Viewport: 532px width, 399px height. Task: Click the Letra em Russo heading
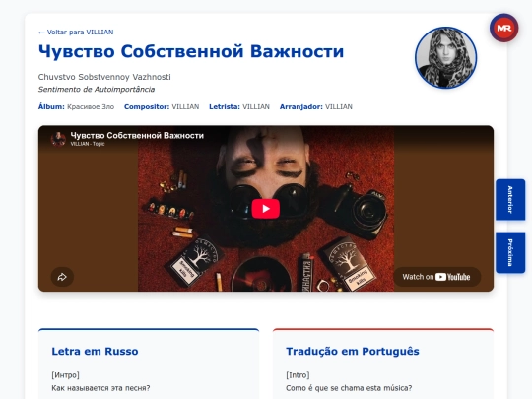(x=95, y=351)
